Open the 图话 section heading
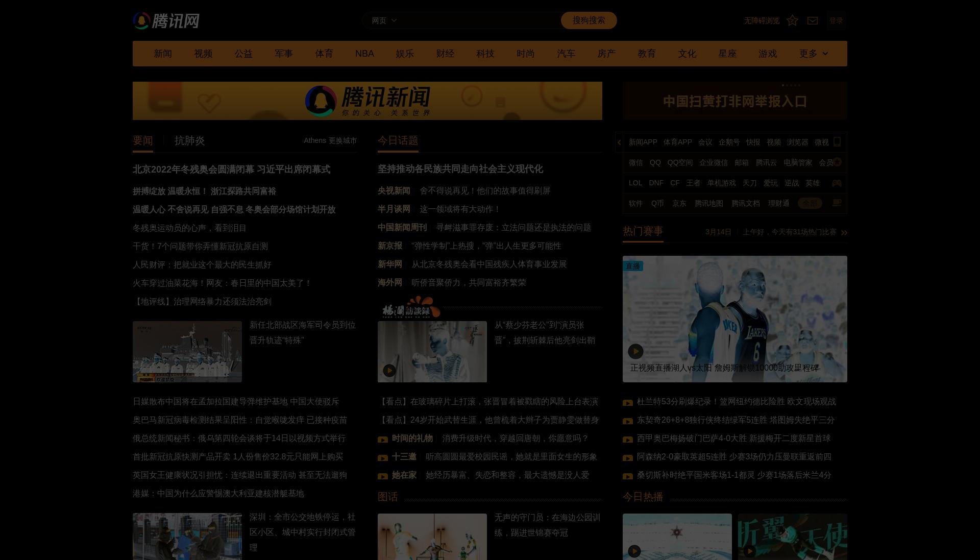Image resolution: width=980 pixels, height=560 pixels. (387, 497)
